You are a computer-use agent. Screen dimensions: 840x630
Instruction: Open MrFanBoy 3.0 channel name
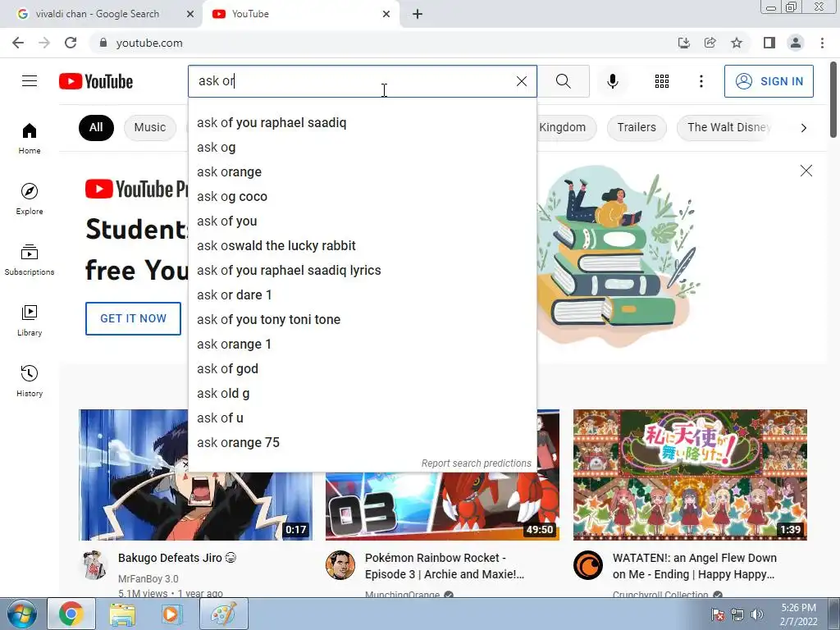tap(148, 579)
